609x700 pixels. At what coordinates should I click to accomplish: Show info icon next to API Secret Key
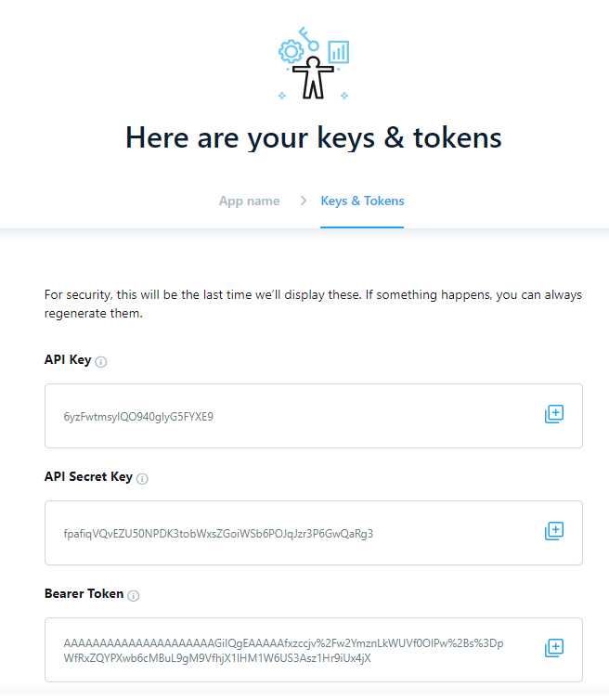coord(142,478)
